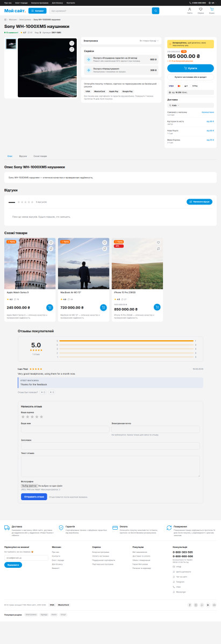
Task: Focus the newsletter email input in footer
Action: coord(26,558)
